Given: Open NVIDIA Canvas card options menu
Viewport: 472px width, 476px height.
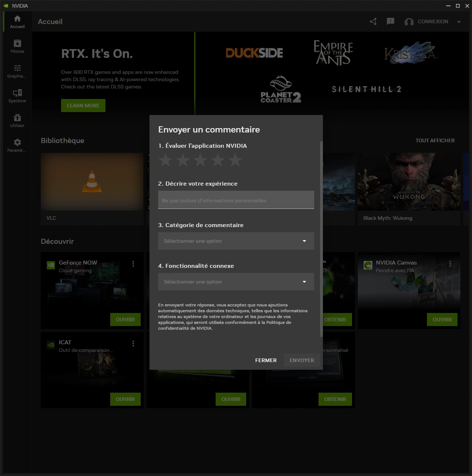Looking at the screenshot, I should pyautogui.click(x=450, y=264).
